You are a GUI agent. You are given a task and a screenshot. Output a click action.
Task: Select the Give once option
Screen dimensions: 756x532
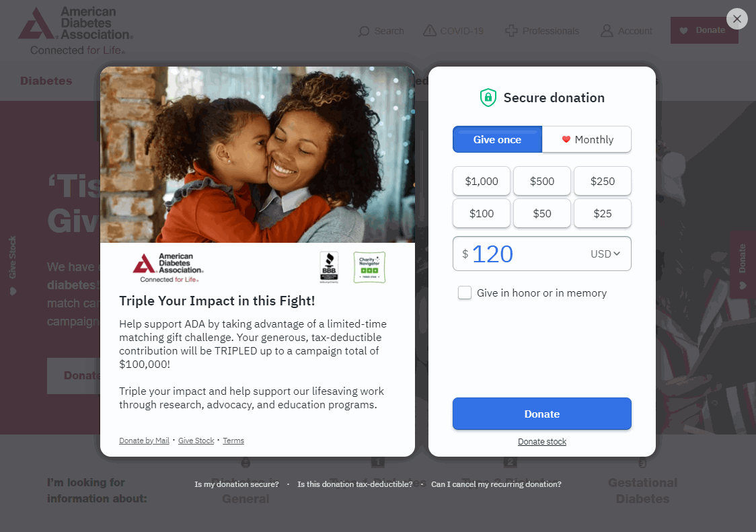pos(497,139)
